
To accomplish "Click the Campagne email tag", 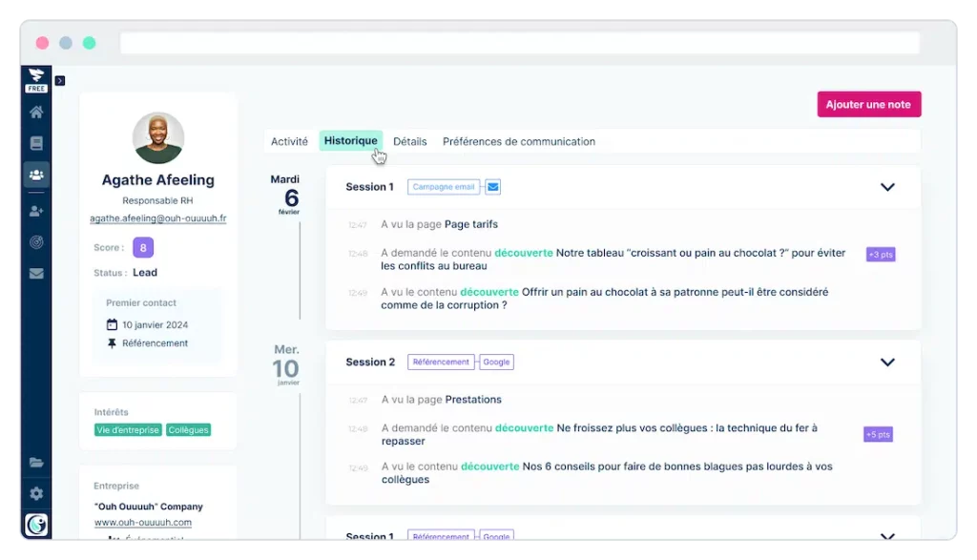I will tap(444, 187).
